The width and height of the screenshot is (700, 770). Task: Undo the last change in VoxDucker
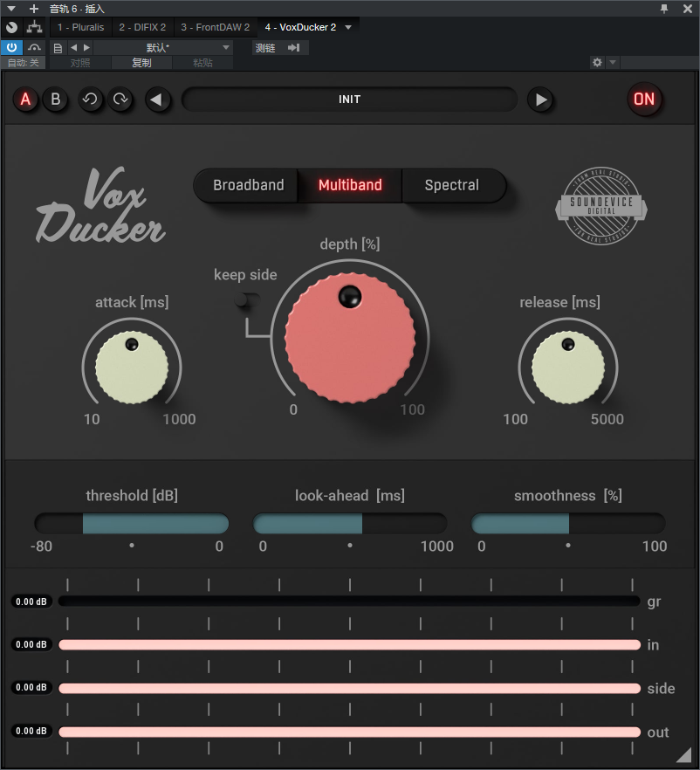click(x=90, y=100)
